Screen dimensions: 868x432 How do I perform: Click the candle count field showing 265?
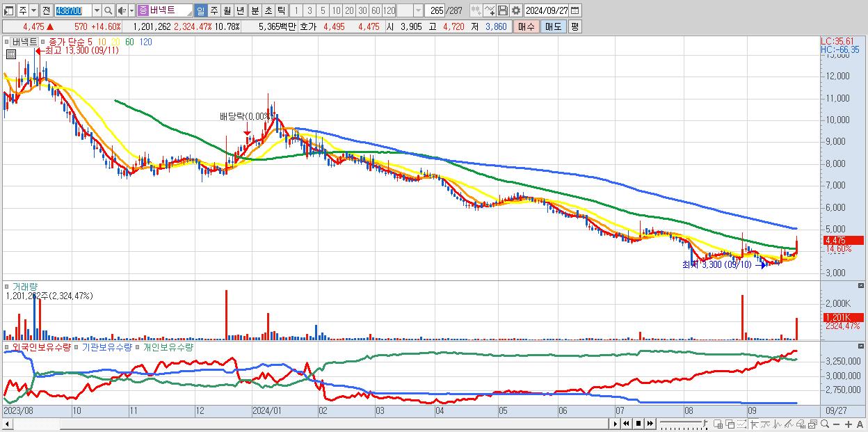(x=434, y=10)
